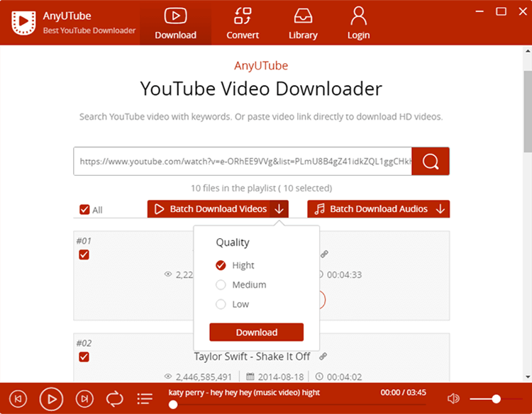Click 2,446,585,491 view count
The width and height of the screenshot is (532, 414).
click(204, 376)
